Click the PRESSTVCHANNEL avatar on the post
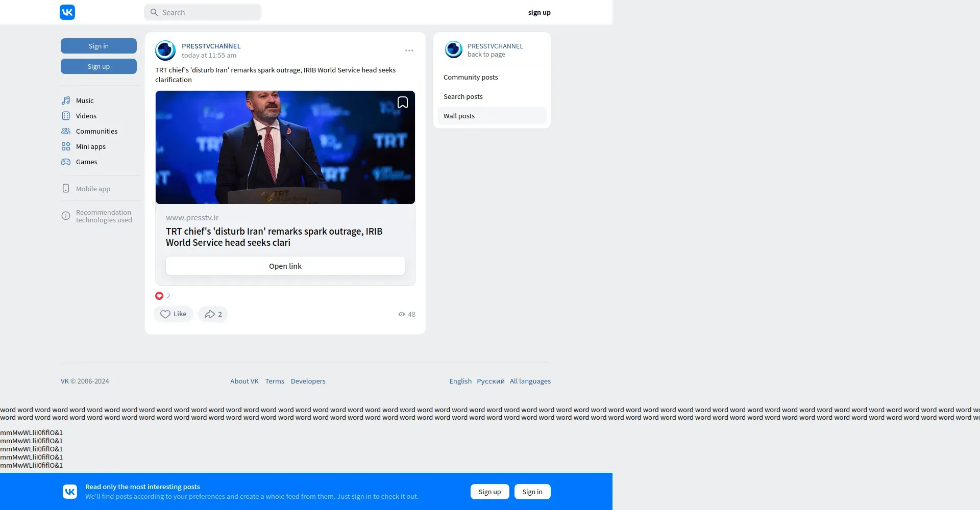Screen dimensions: 980x510 click(x=165, y=50)
